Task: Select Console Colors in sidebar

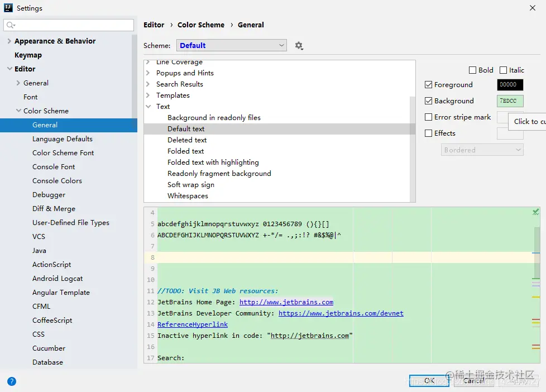Action: [x=57, y=180]
